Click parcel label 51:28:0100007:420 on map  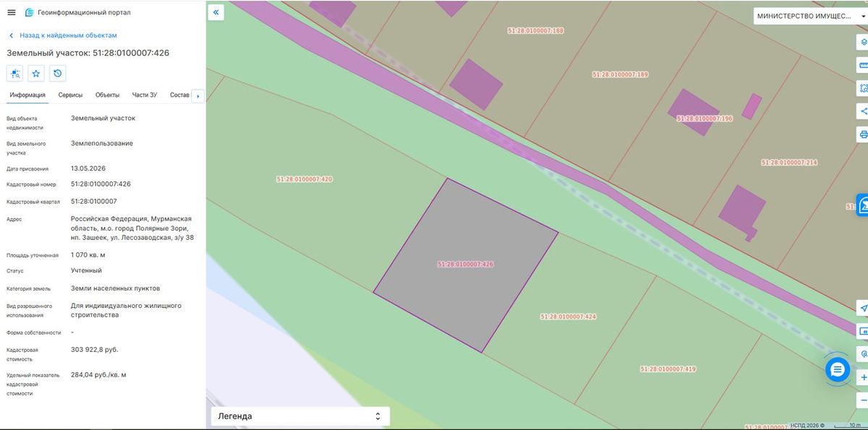click(x=305, y=179)
